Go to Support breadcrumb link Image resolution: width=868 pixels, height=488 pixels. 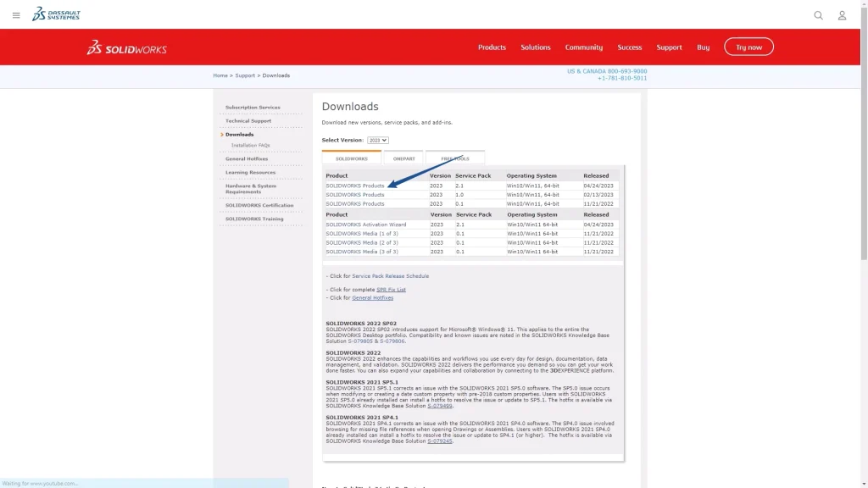pyautogui.click(x=245, y=75)
